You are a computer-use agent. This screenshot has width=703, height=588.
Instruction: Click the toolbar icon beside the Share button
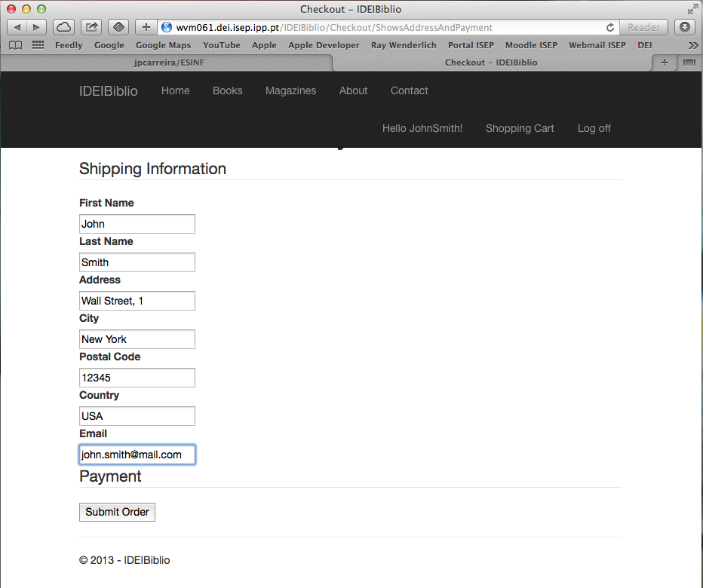(118, 27)
